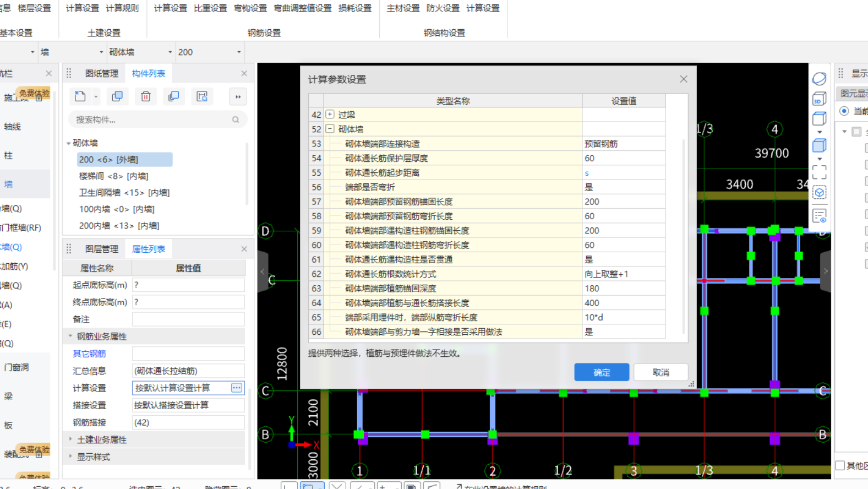Click the dashed rectangle zoom-extent icon
The image size is (868, 489).
[x=819, y=172]
